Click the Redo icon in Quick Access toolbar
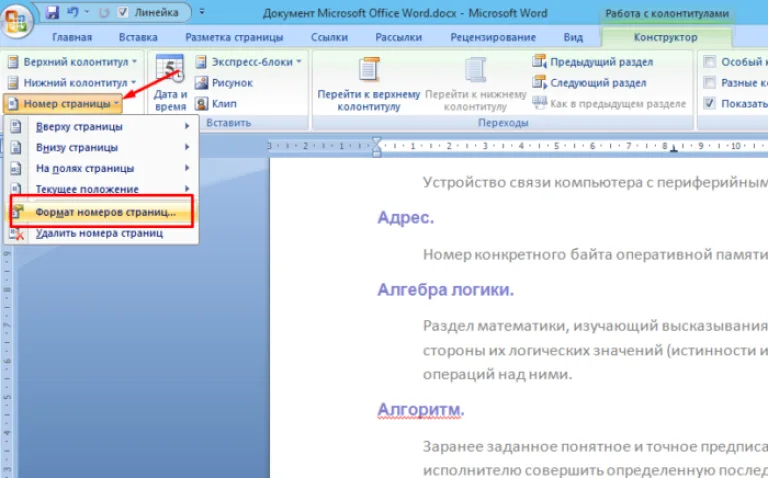 pyautogui.click(x=104, y=12)
